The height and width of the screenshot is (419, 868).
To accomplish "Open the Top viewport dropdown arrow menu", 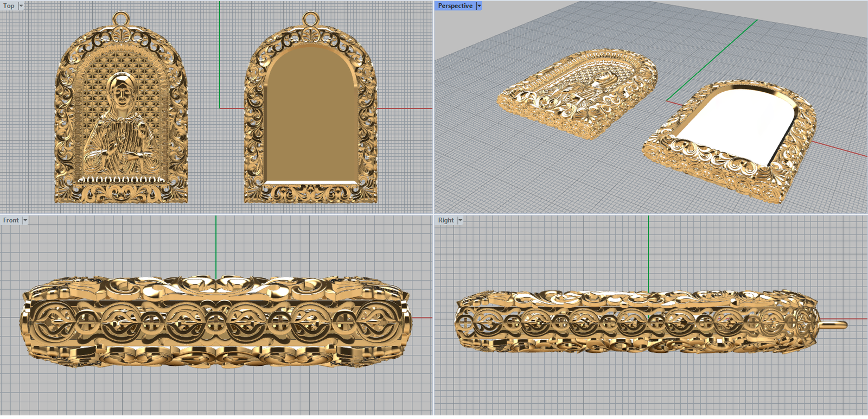I will [x=21, y=6].
